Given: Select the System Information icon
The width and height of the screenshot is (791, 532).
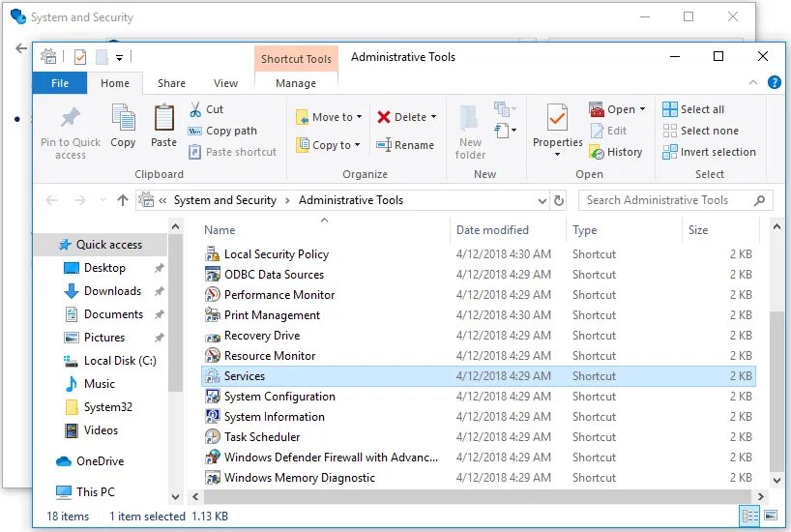Looking at the screenshot, I should coord(213,417).
